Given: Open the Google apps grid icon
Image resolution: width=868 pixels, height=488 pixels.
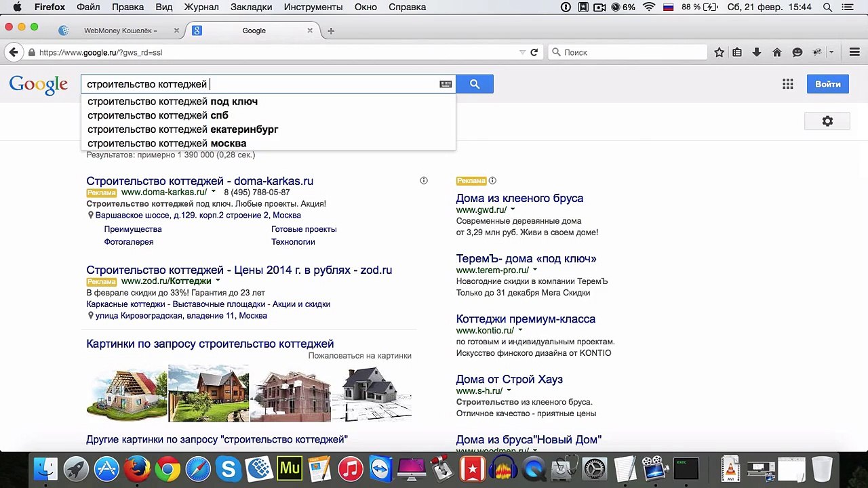Looking at the screenshot, I should pos(787,84).
